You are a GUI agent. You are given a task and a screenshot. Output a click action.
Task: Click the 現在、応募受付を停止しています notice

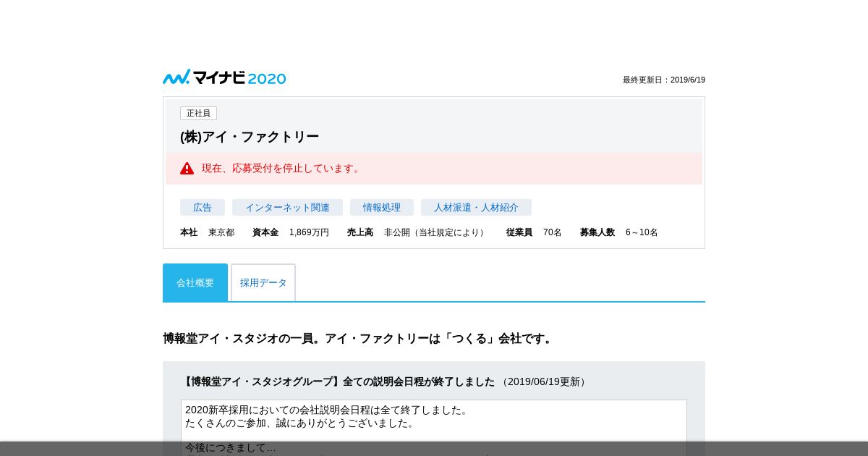click(x=434, y=168)
